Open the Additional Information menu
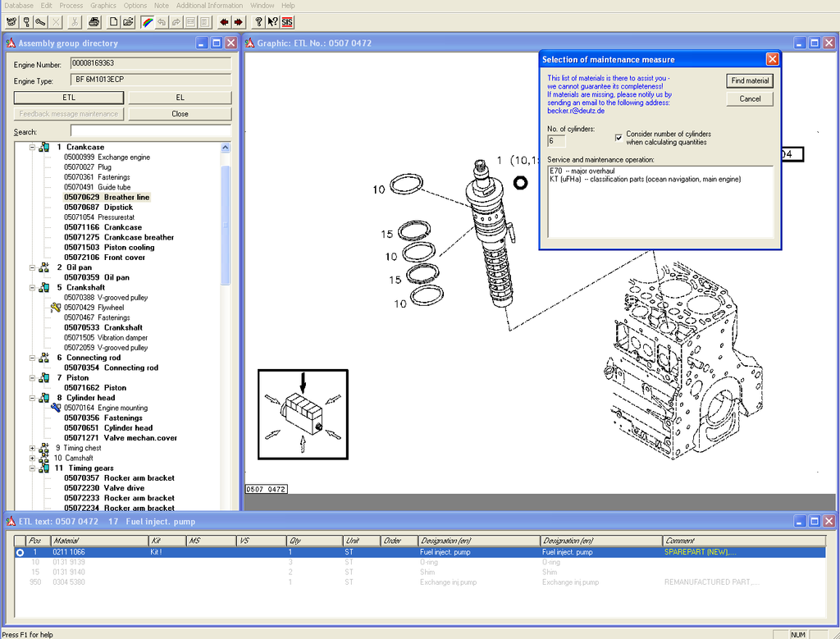This screenshot has width=840, height=639. (x=209, y=6)
